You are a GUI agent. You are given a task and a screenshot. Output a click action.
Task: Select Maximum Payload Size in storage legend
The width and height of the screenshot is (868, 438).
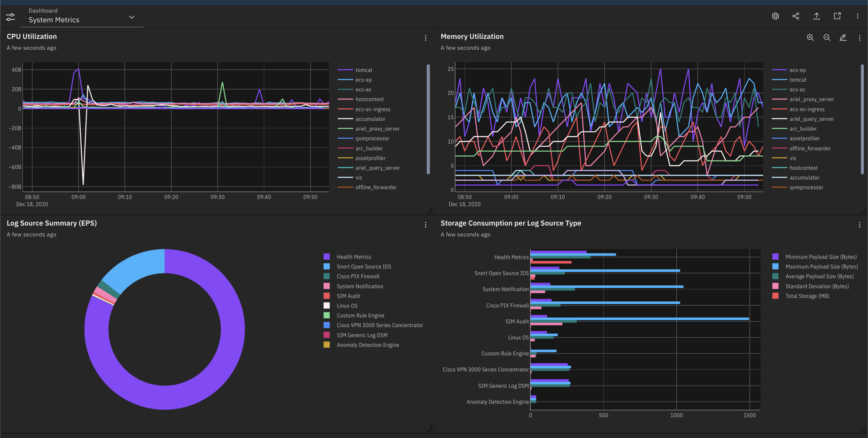pyautogui.click(x=821, y=266)
